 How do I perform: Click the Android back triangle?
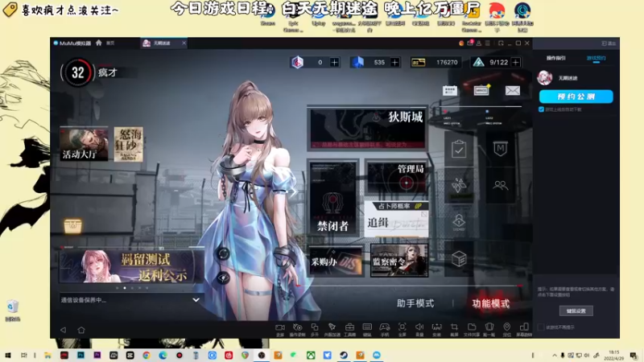(x=64, y=330)
